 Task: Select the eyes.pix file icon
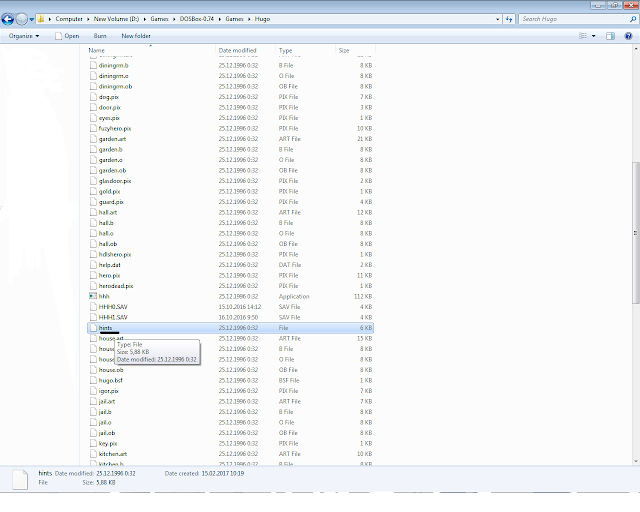pyautogui.click(x=93, y=118)
